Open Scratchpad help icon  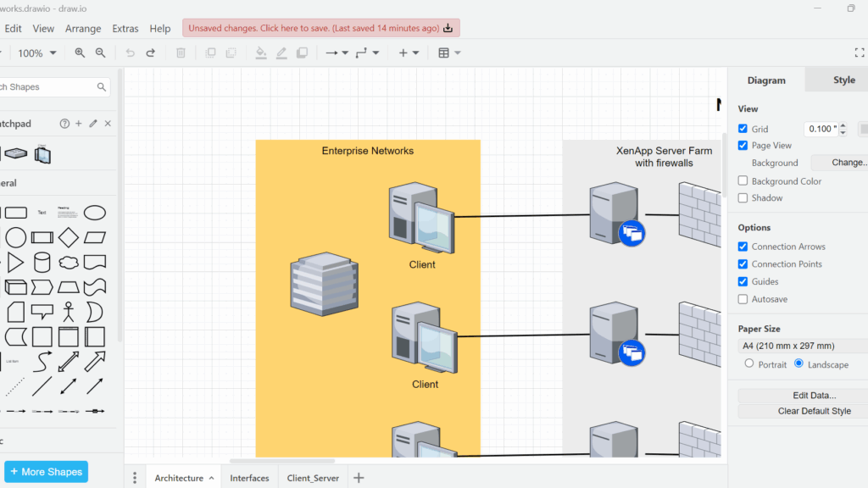point(64,124)
